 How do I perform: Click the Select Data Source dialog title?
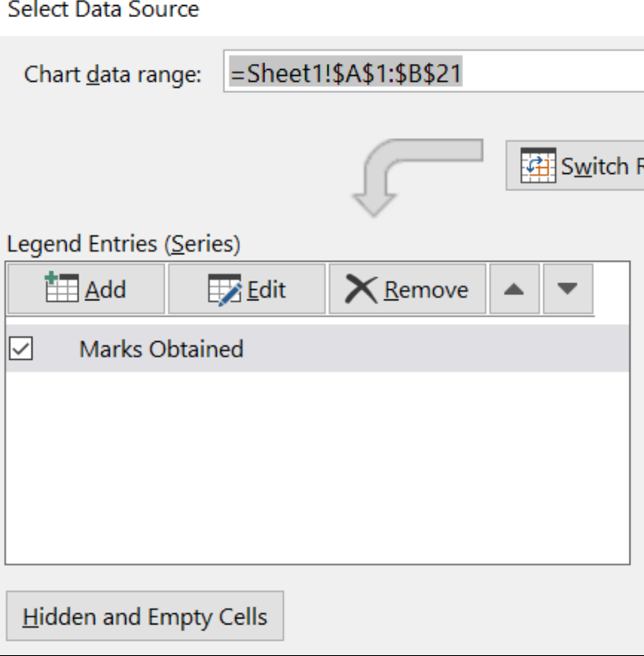pyautogui.click(x=103, y=10)
